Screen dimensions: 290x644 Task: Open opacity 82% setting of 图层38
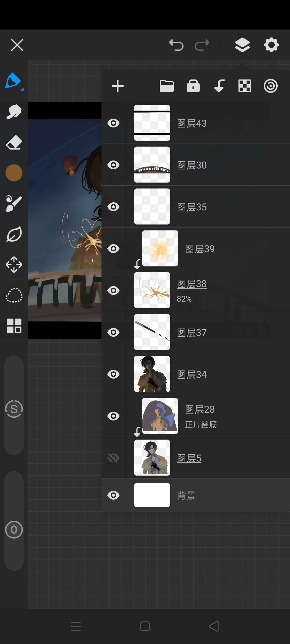184,299
